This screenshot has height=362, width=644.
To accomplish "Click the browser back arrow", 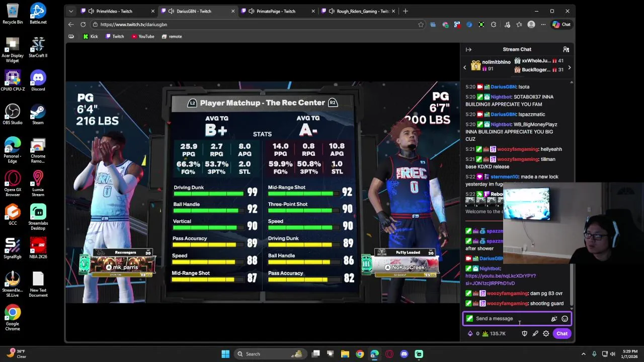I will 71,24.
